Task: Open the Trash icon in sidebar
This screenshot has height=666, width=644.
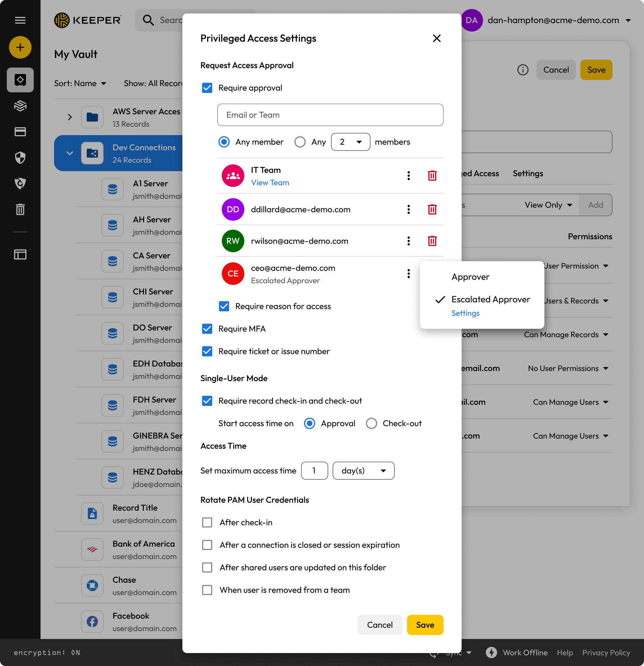Action: pyautogui.click(x=20, y=209)
